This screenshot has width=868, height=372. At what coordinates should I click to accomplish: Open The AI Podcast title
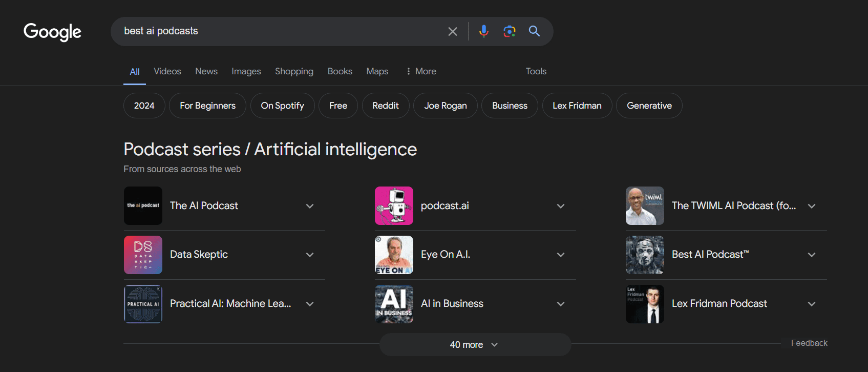(x=204, y=205)
